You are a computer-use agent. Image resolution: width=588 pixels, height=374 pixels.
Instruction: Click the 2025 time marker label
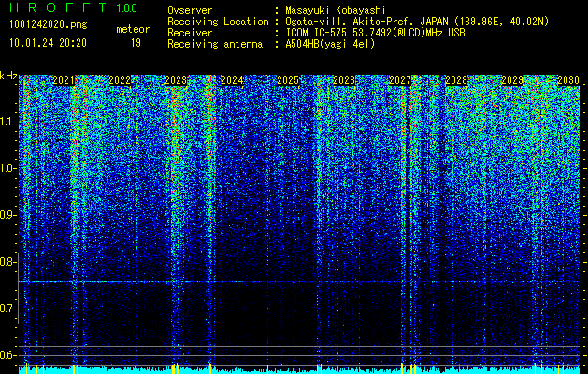click(x=288, y=80)
